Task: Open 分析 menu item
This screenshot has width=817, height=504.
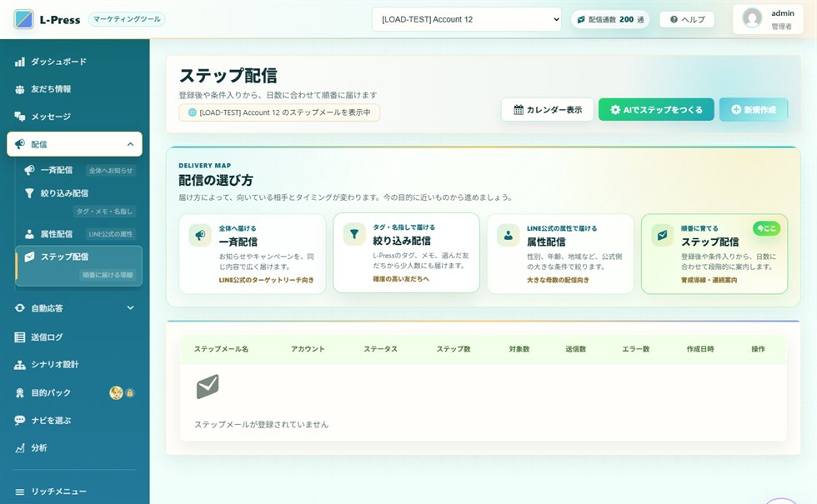Action: 74,448
